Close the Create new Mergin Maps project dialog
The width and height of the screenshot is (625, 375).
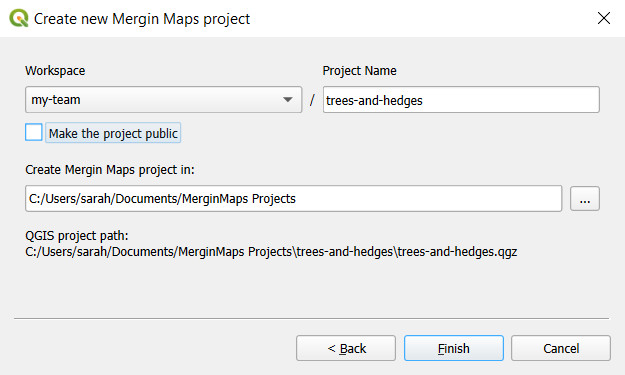pos(604,18)
